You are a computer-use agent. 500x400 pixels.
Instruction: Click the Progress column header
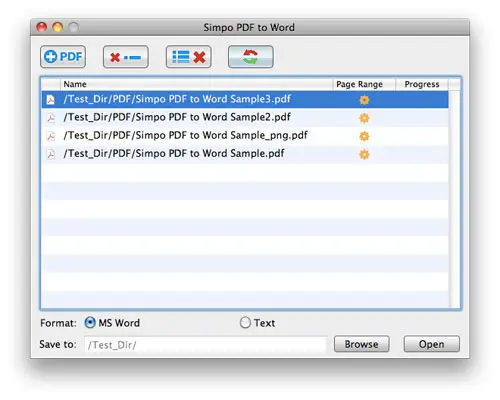(x=422, y=84)
